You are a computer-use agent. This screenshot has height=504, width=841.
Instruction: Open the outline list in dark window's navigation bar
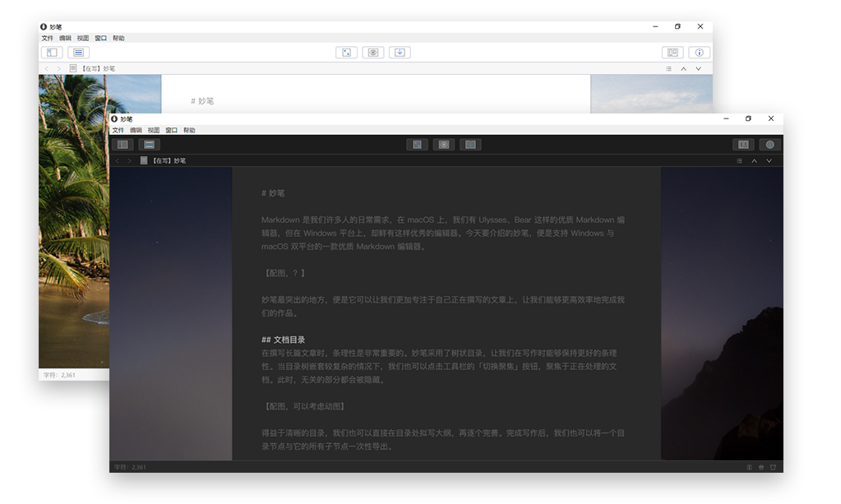(739, 161)
